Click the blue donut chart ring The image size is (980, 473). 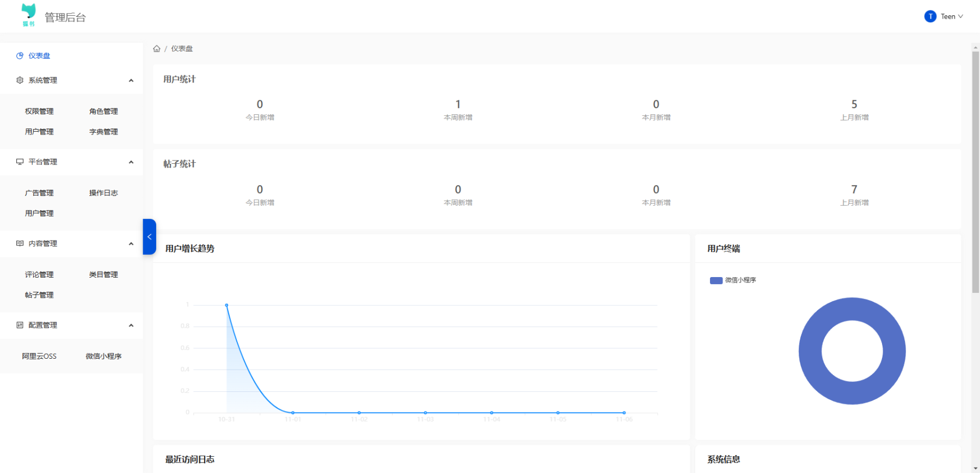[810, 351]
